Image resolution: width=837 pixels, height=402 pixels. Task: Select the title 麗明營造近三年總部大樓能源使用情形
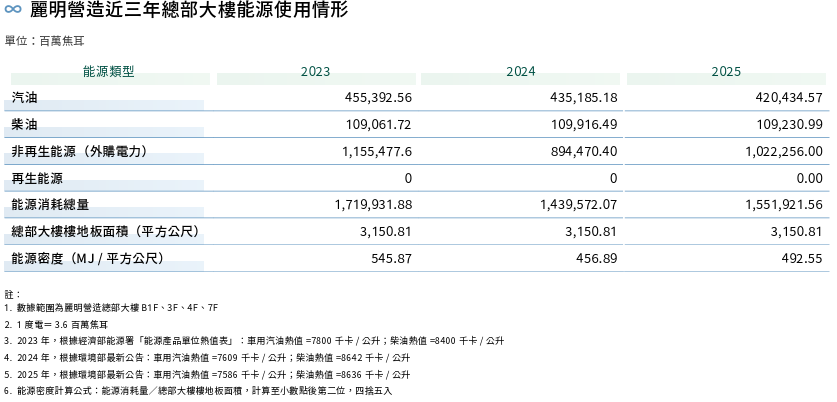pos(189,10)
